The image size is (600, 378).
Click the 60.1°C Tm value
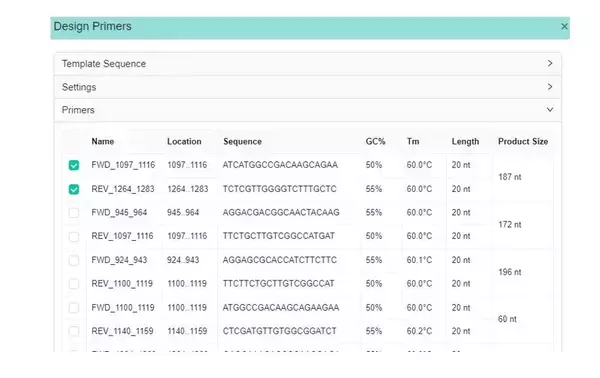[419, 260]
